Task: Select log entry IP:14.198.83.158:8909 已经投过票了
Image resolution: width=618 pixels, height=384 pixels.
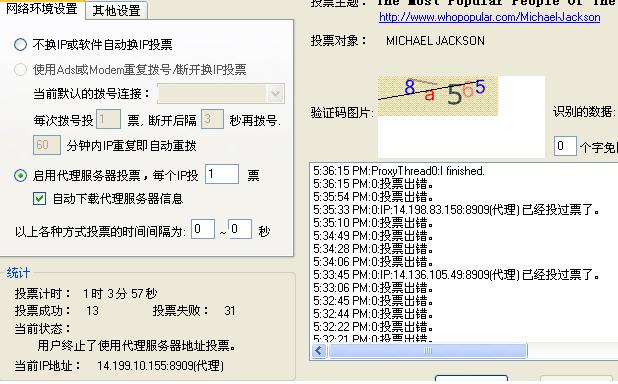Action: [x=456, y=210]
